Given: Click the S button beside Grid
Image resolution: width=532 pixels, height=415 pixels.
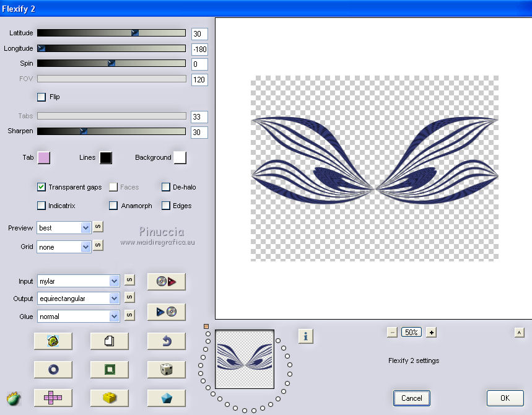Looking at the screenshot, I should point(98,245).
